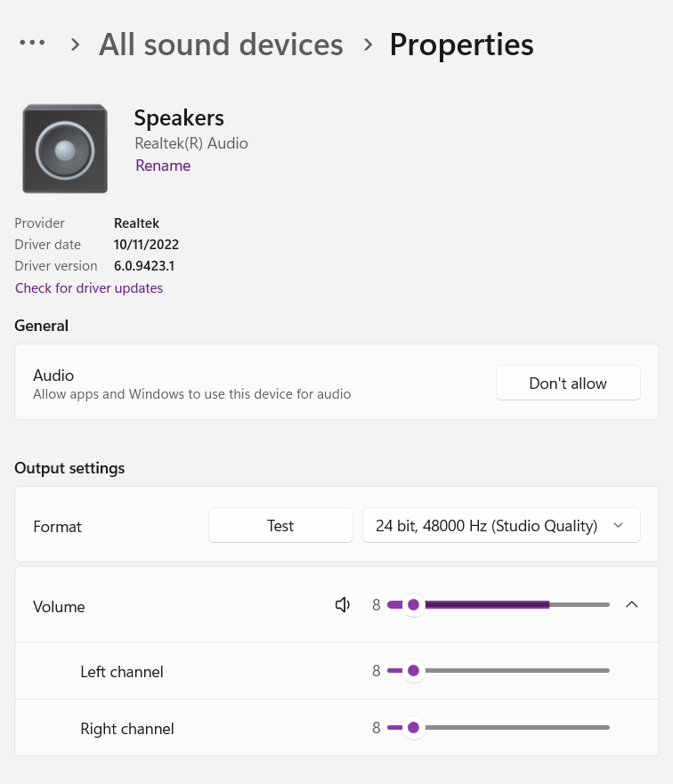The height and width of the screenshot is (784, 673).
Task: Click Don't allow to block audio access
Action: [568, 383]
